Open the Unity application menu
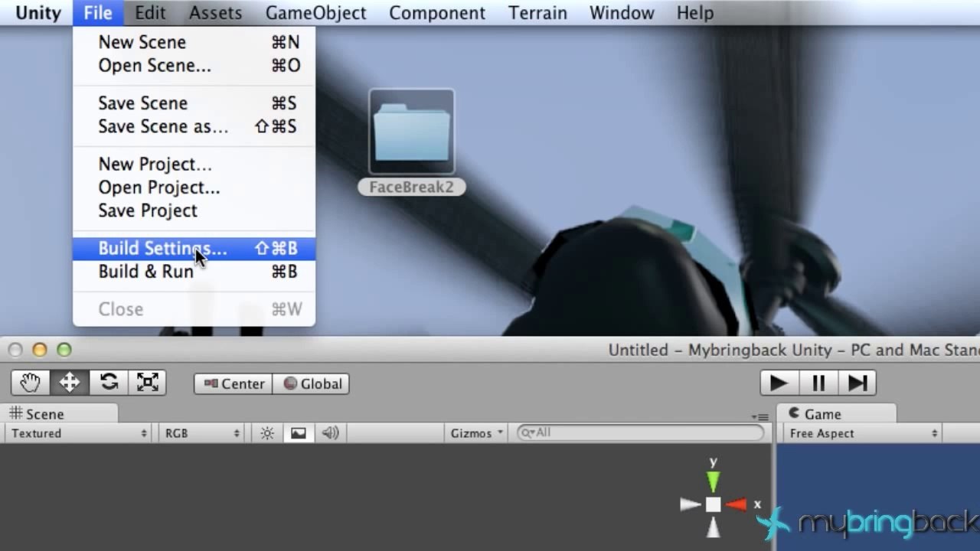Image resolution: width=980 pixels, height=551 pixels. [x=38, y=13]
